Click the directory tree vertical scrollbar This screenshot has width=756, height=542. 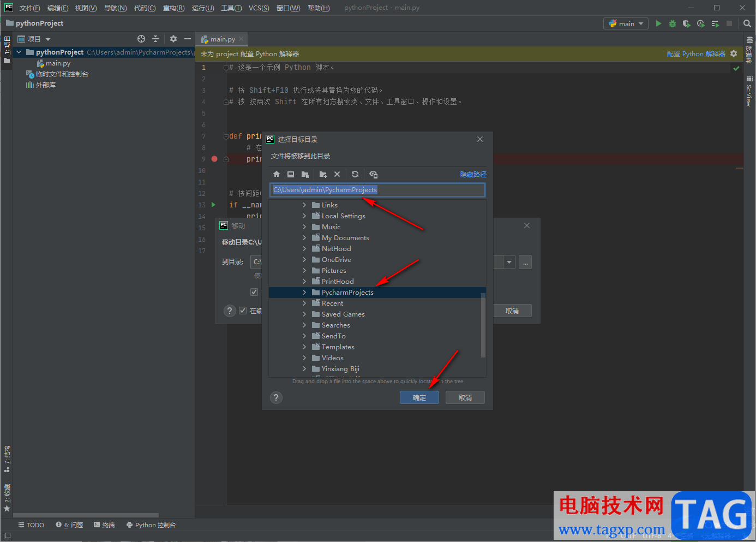(x=483, y=325)
